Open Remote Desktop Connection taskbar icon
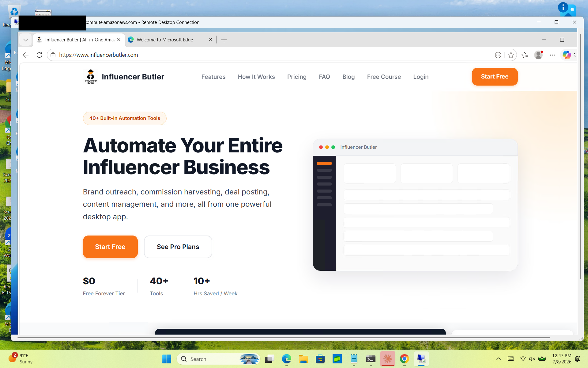 421,359
